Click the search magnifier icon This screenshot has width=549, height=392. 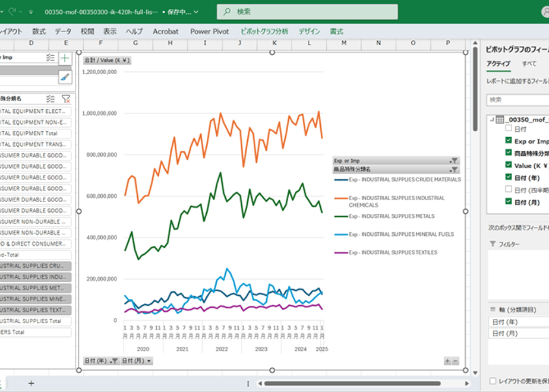(x=227, y=11)
